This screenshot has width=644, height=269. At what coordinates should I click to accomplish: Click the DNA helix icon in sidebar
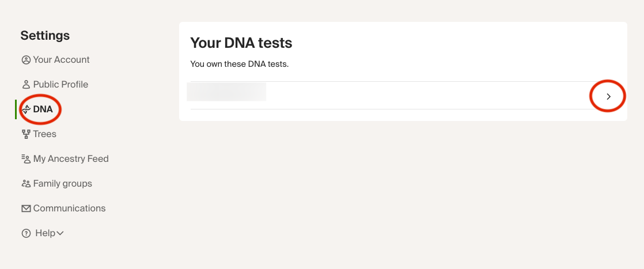(x=26, y=109)
